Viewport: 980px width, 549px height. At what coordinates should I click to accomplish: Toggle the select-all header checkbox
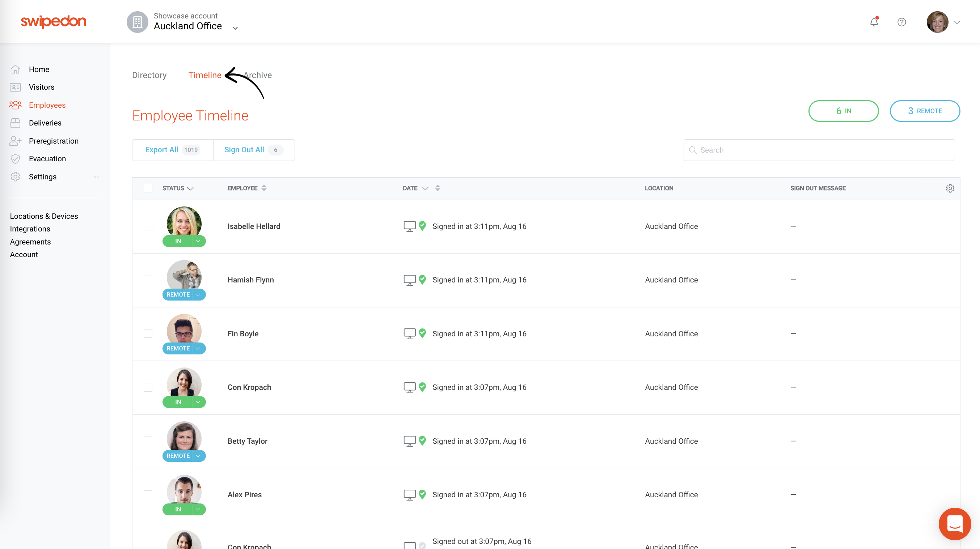coord(148,188)
